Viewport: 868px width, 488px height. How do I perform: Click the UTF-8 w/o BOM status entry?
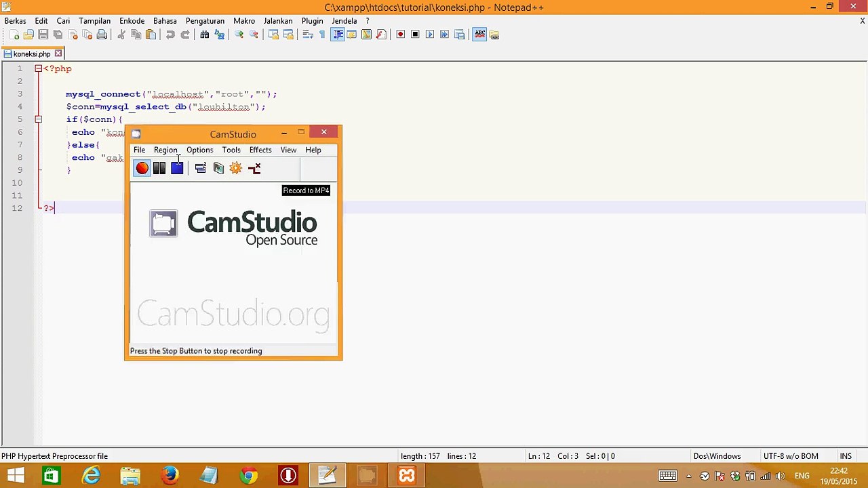coord(791,456)
